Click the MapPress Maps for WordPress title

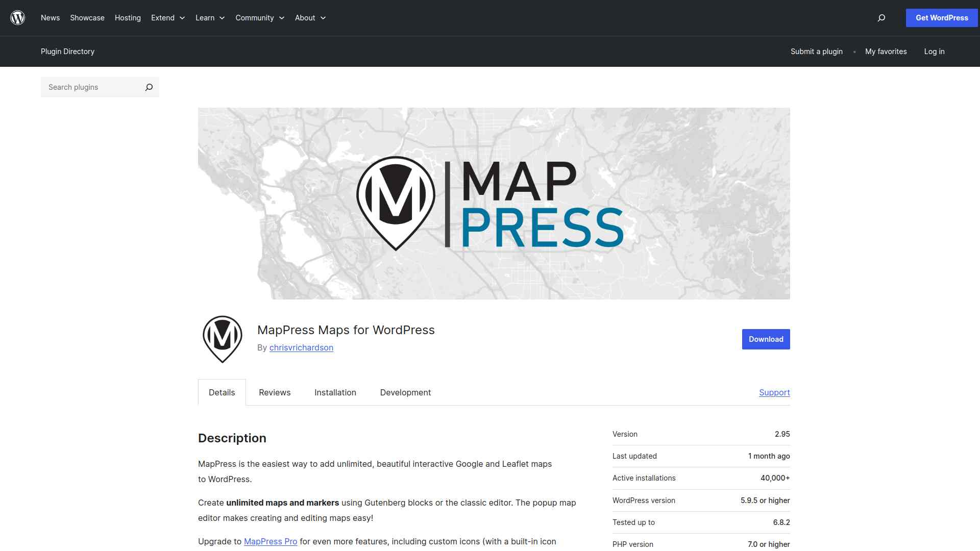pyautogui.click(x=346, y=330)
